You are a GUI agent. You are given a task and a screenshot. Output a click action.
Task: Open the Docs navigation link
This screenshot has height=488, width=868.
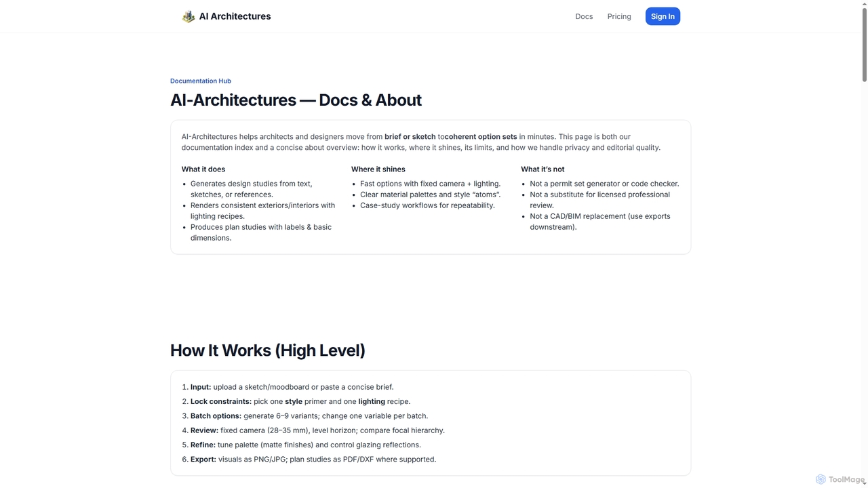pyautogui.click(x=584, y=16)
